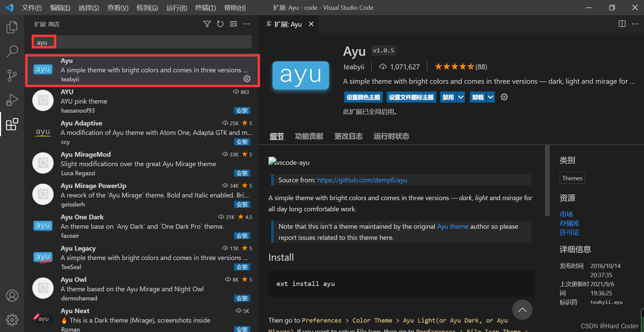This screenshot has width=644, height=332.
Task: Click the teabyii publisher name
Action: [354, 67]
